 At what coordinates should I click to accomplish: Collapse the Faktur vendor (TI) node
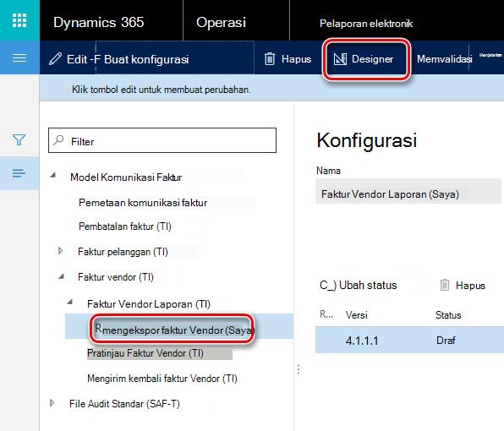coord(62,276)
